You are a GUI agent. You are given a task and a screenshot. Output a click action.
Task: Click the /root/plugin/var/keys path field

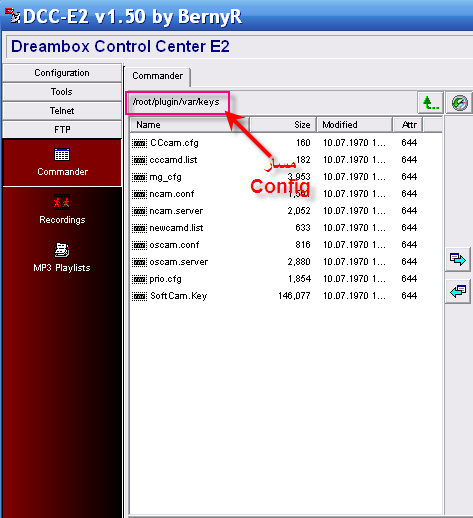[177, 102]
